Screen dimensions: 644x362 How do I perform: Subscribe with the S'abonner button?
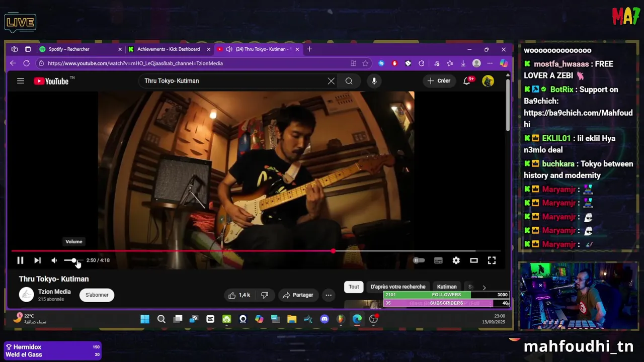click(97, 295)
